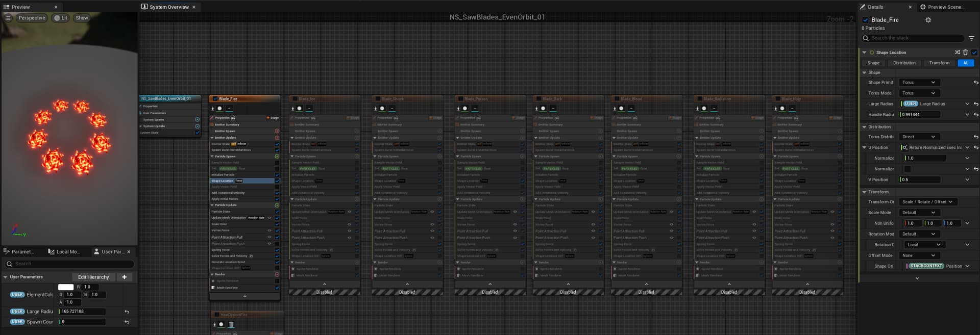The image size is (980, 335).
Task: Delete the Shape Location module via trash icon
Action: click(x=965, y=53)
